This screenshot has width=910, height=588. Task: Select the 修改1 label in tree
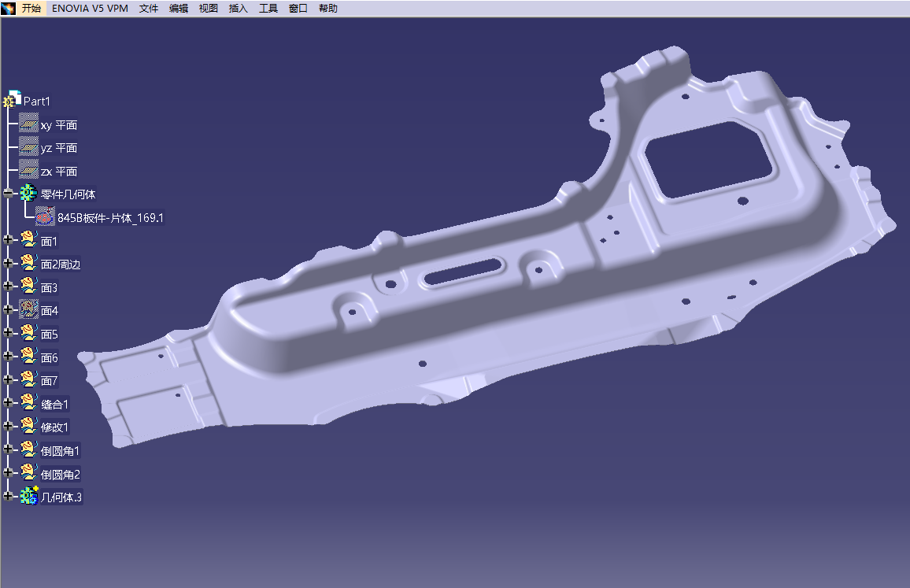(x=54, y=427)
